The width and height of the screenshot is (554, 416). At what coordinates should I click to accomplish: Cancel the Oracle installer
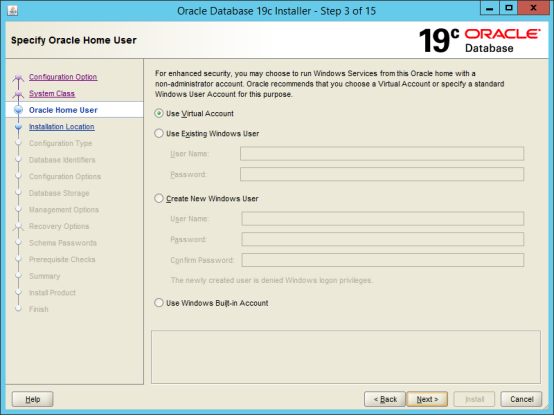[x=521, y=399]
